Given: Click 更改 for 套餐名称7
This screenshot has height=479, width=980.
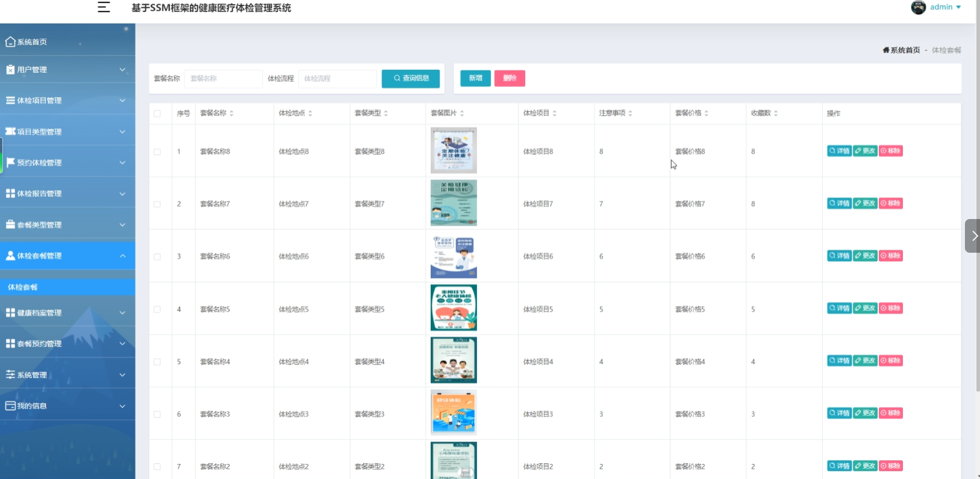Looking at the screenshot, I should pyautogui.click(x=865, y=203).
